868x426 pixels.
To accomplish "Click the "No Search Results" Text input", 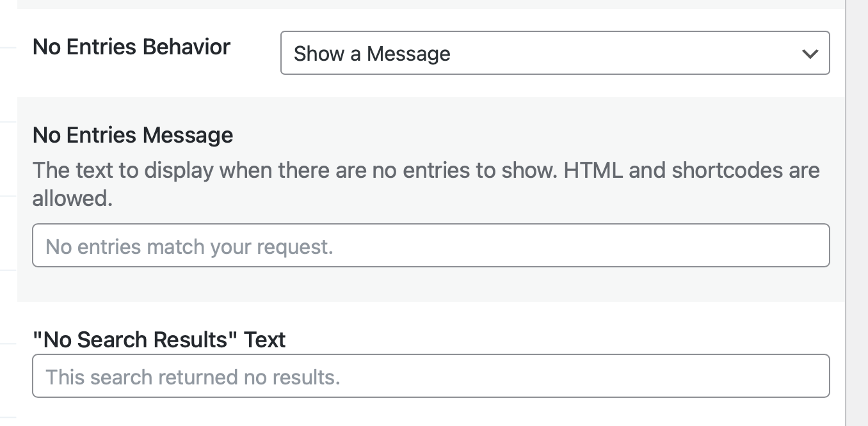I will [x=430, y=376].
